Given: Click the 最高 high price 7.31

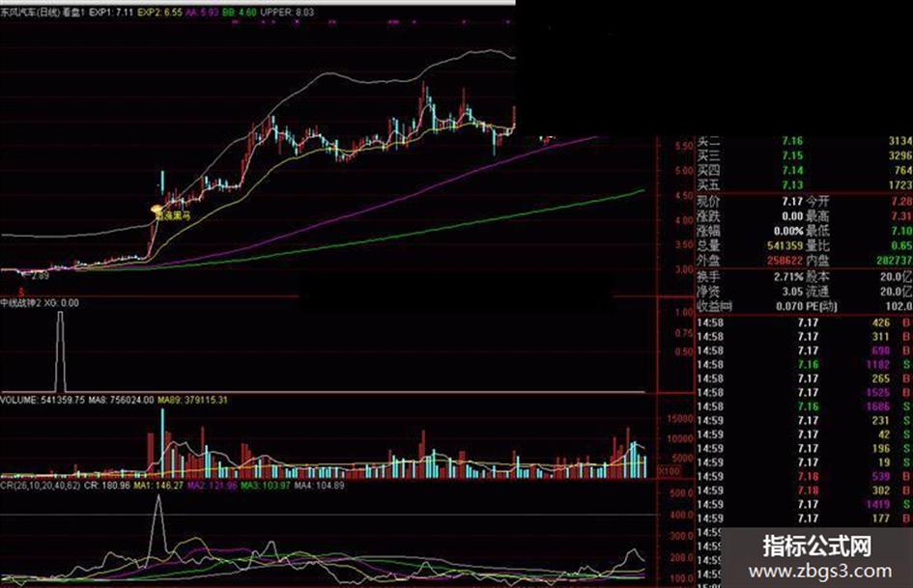Looking at the screenshot, I should pos(901,216).
